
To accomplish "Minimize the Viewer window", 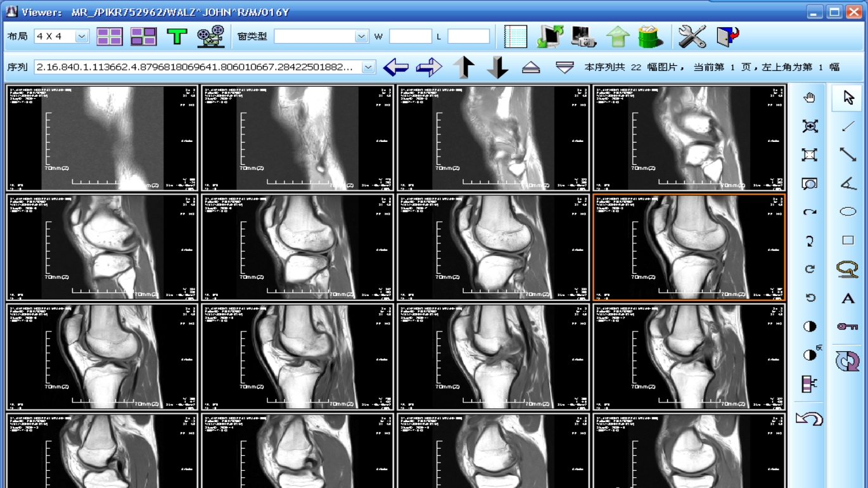I will 815,11.
